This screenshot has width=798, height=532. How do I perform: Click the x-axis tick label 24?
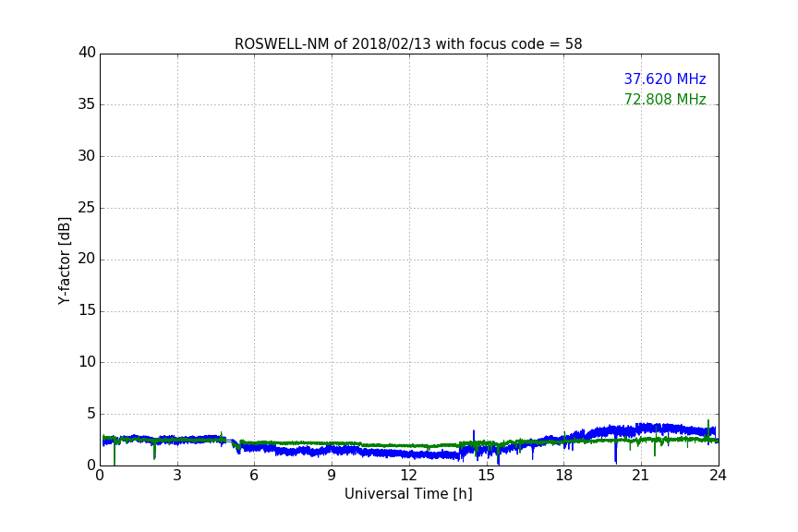[x=718, y=476]
